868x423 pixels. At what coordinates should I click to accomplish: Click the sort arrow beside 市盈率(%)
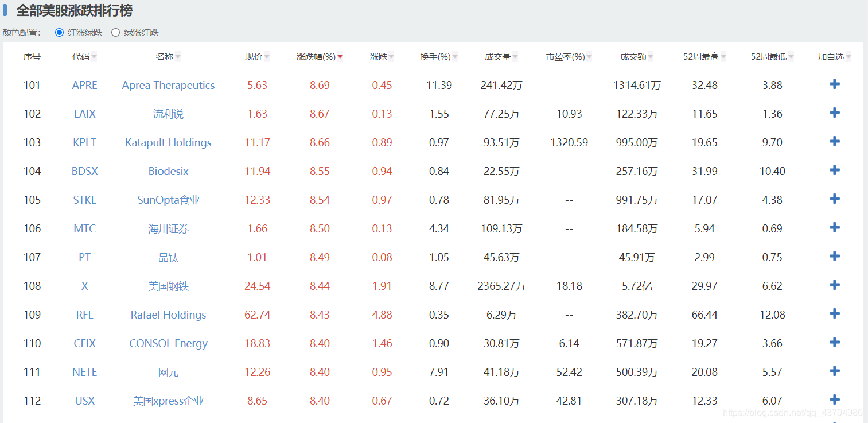[x=589, y=57]
